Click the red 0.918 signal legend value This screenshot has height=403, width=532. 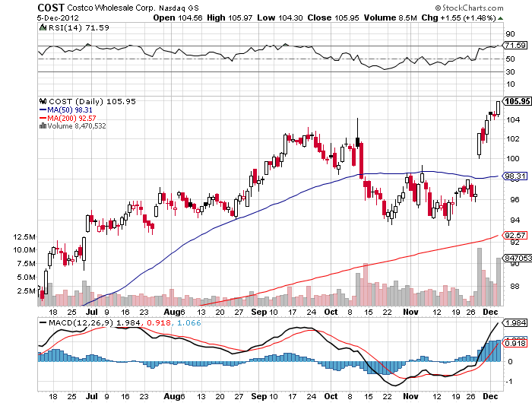click(x=159, y=322)
